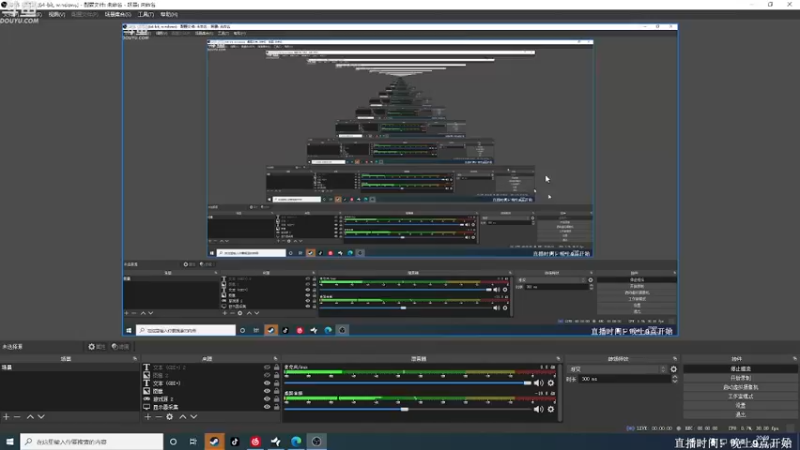
Task: Click the Windows taskbar search box
Action: click(92, 442)
